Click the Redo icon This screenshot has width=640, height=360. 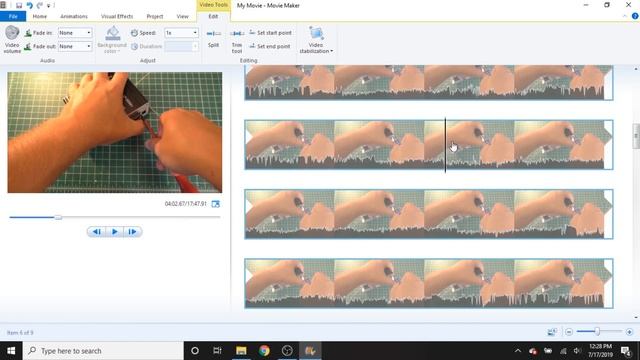tap(40, 5)
